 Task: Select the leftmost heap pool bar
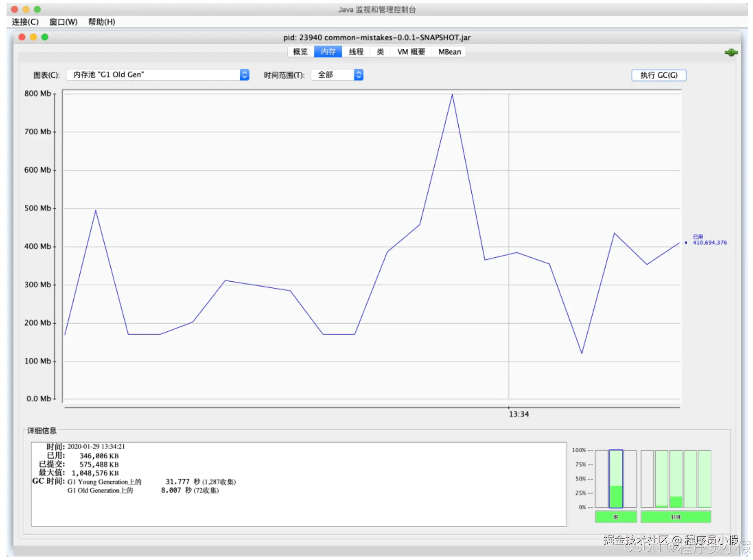(x=602, y=479)
